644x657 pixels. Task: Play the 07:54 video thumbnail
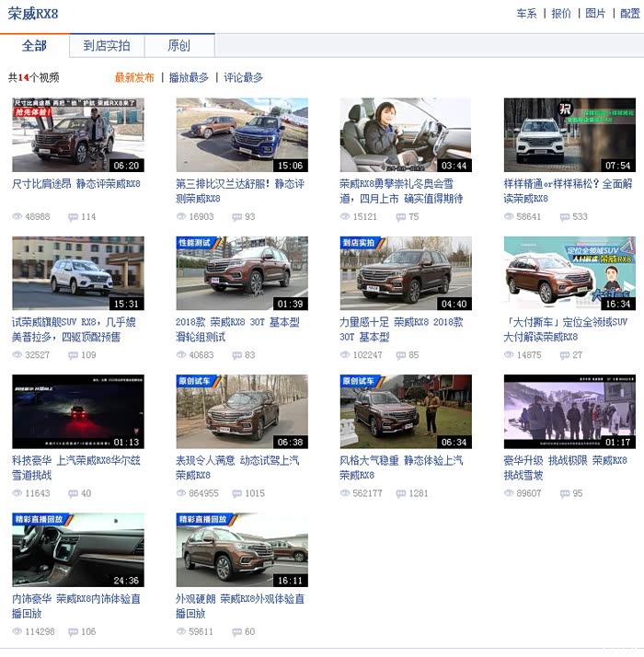pos(569,135)
